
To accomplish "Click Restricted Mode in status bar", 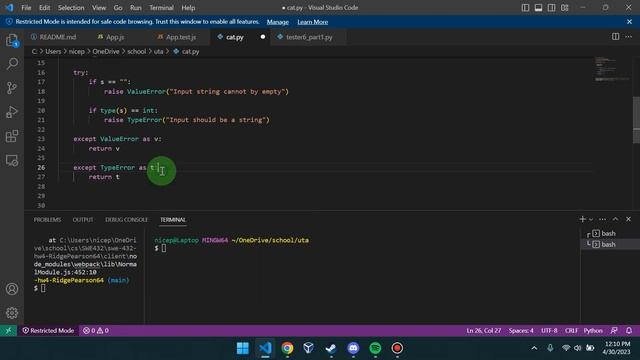I will coord(48,330).
